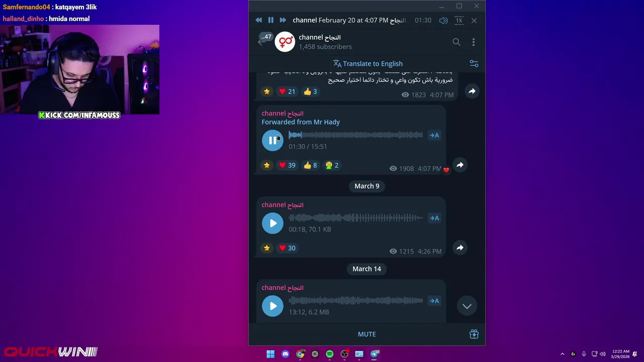Click the thumbs-up reaction showing 8

[x=310, y=165]
